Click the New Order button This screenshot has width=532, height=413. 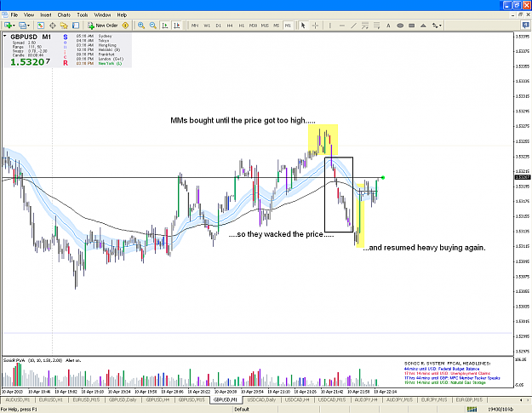103,26
